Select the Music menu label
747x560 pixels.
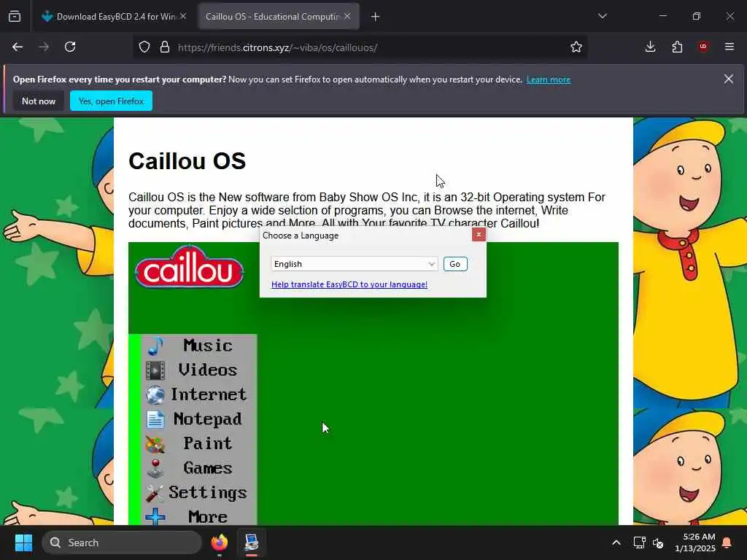tap(208, 345)
